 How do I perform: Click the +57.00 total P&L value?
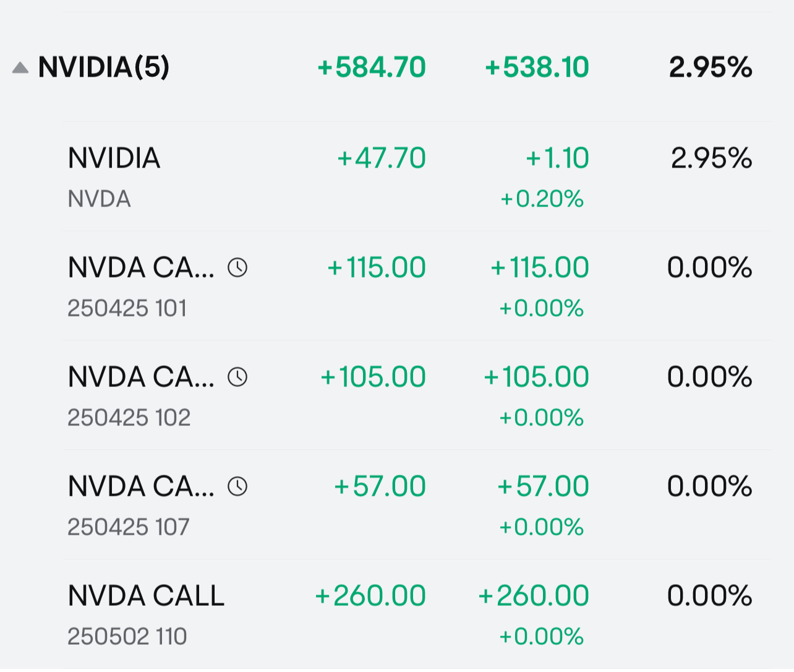point(380,487)
